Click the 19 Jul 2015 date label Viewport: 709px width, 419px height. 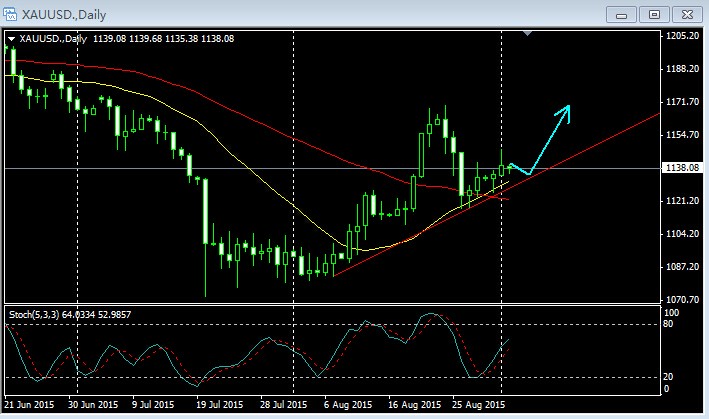point(219,405)
